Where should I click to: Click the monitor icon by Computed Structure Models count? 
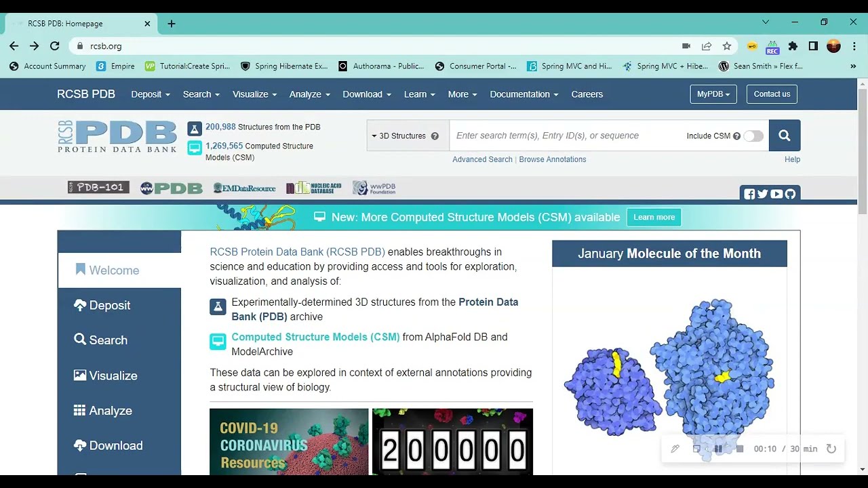pyautogui.click(x=195, y=147)
